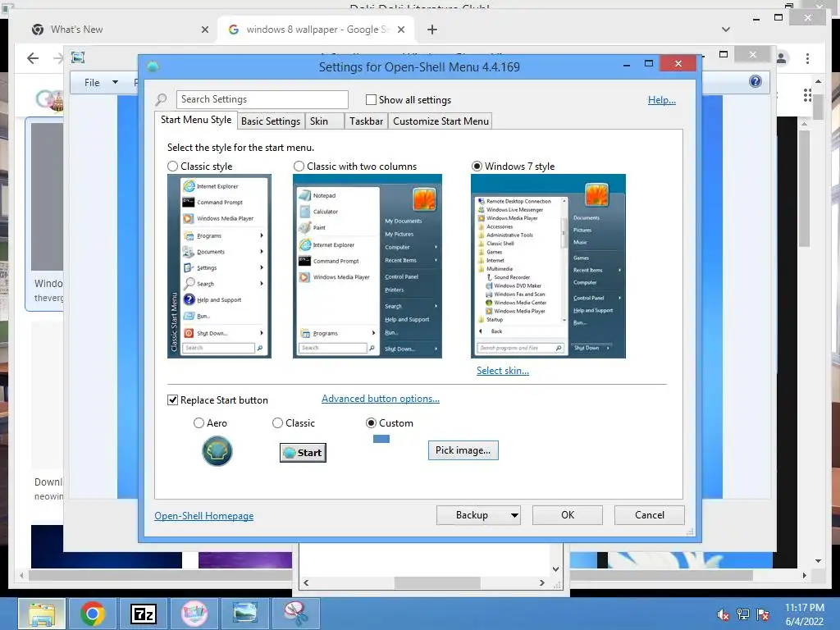This screenshot has width=840, height=630.
Task: Open Snipping Tool from the taskbar
Action: (x=295, y=614)
